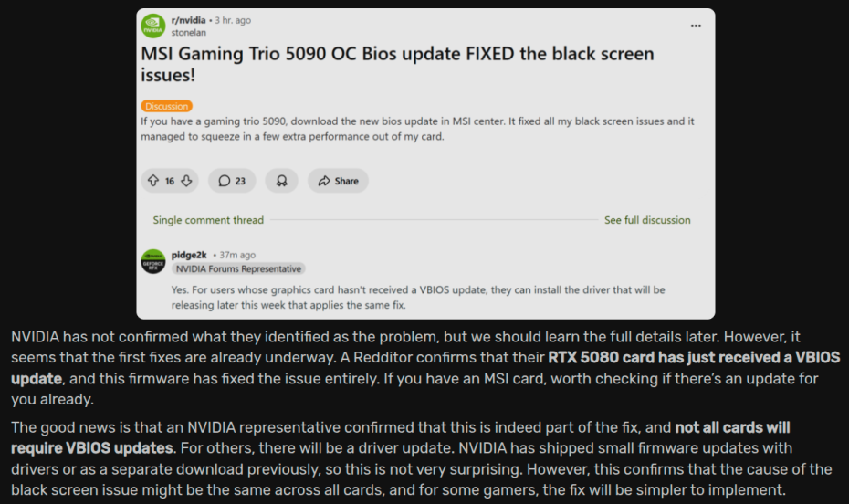Image resolution: width=849 pixels, height=504 pixels.
Task: Select the Discussion flair tag
Action: pyautogui.click(x=167, y=106)
